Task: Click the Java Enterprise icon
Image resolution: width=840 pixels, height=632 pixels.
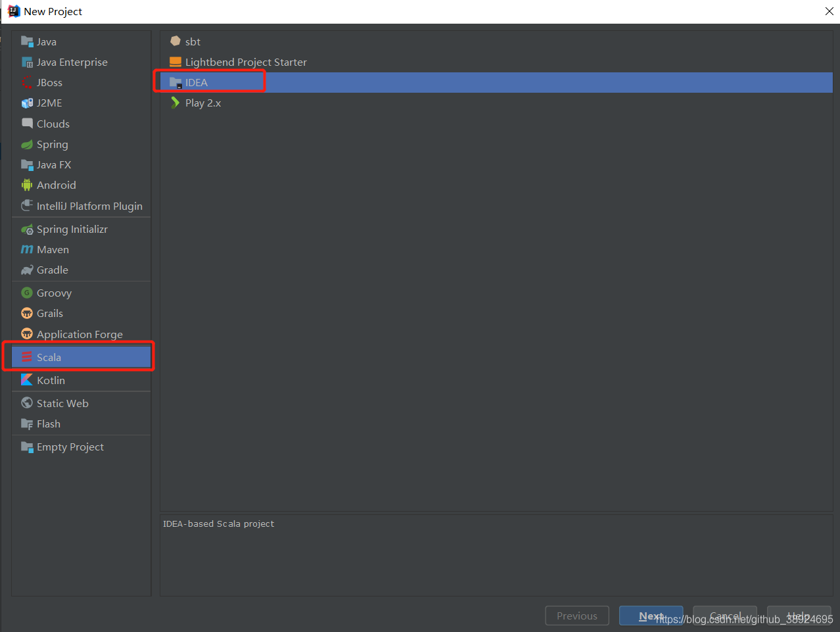Action: [27, 62]
